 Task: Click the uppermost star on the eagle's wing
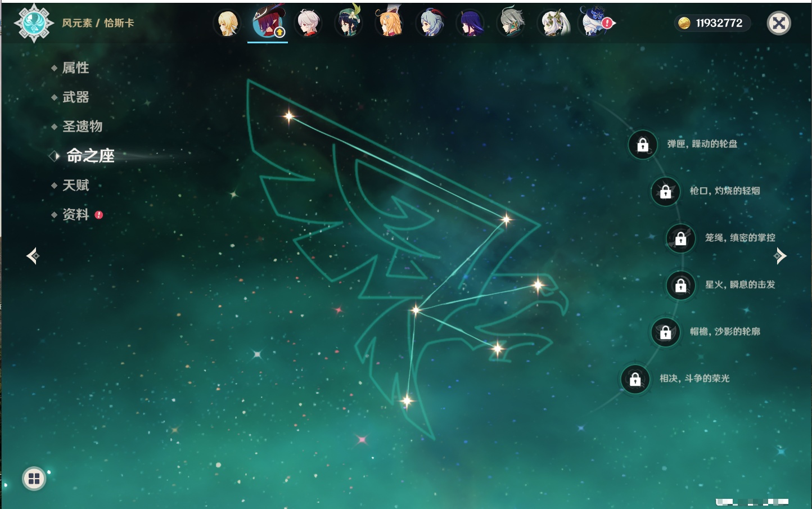click(288, 116)
